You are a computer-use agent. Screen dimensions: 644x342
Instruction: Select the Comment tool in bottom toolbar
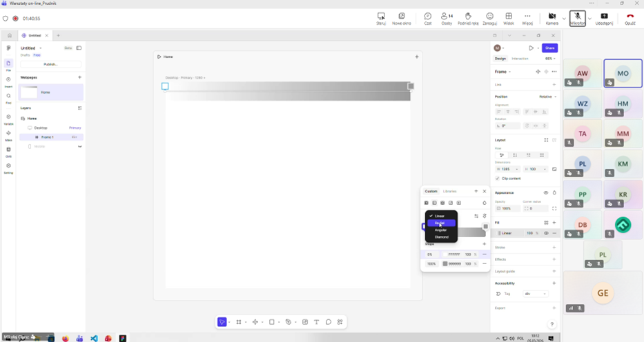[x=329, y=322]
